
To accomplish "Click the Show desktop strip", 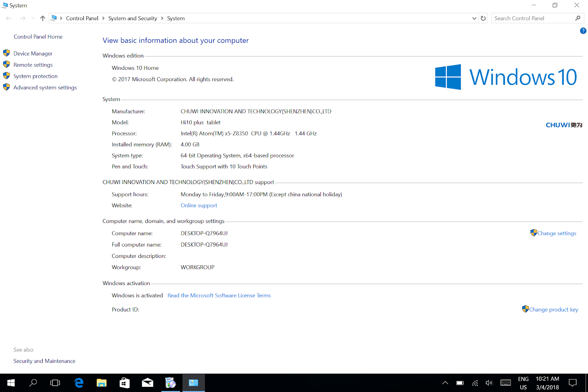I will click(587, 383).
